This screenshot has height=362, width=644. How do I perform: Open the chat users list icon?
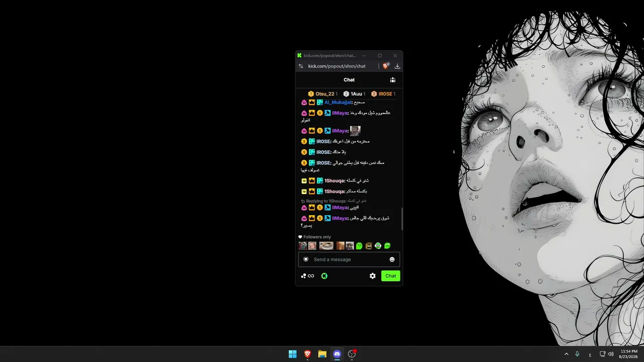(392, 80)
